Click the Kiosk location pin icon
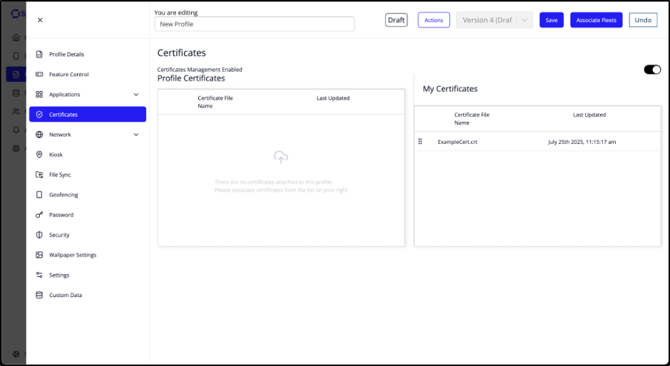Viewport: 670px width, 366px height. coord(39,155)
